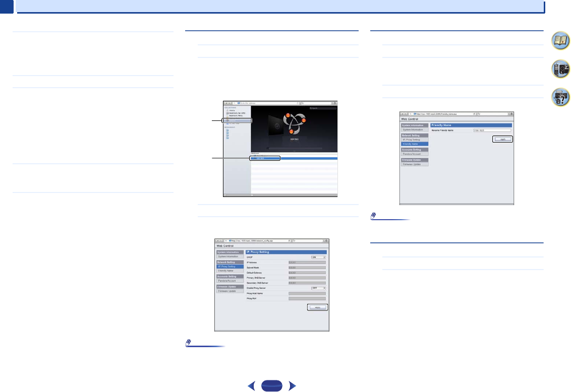The height and width of the screenshot is (392, 571).
Task: Click the search box in the proxy setting screenshot toolbar
Action: pos(308,241)
